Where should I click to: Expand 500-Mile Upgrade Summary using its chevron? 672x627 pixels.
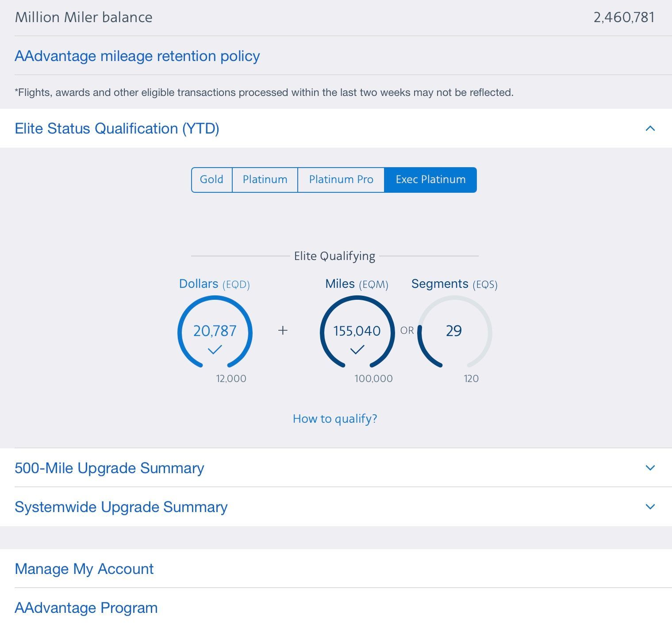pos(649,468)
